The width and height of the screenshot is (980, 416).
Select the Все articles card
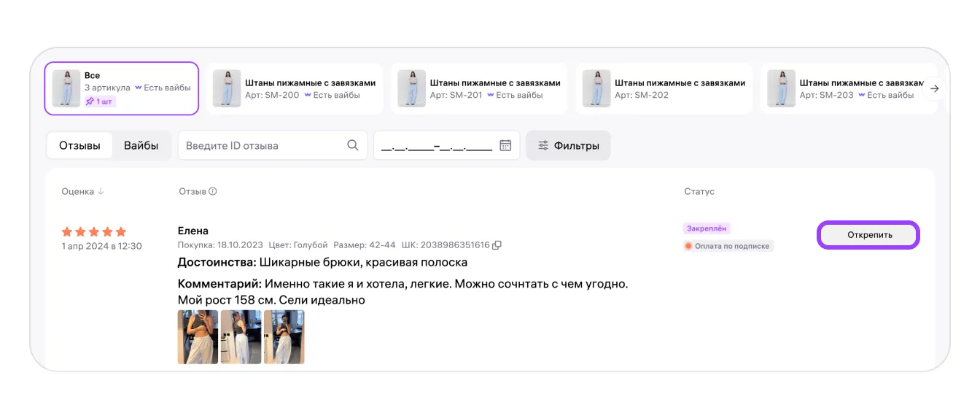tap(121, 88)
